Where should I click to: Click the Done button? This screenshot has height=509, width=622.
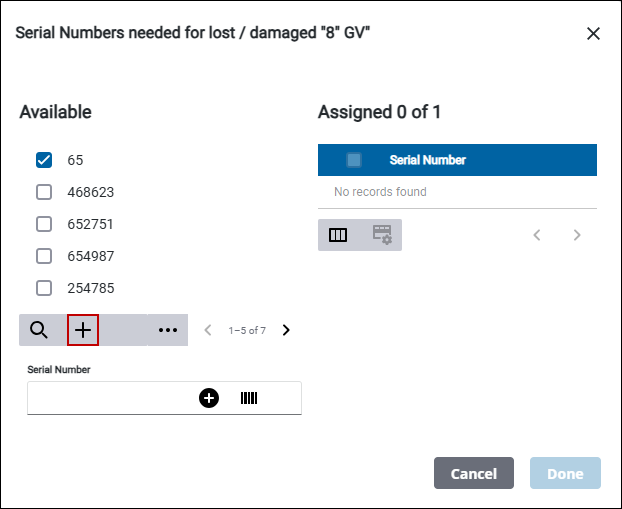click(565, 473)
